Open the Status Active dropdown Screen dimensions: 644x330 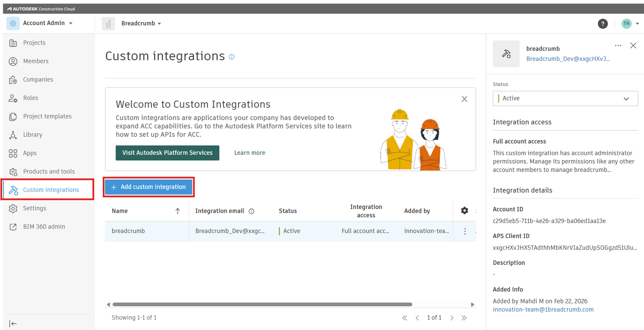565,98
